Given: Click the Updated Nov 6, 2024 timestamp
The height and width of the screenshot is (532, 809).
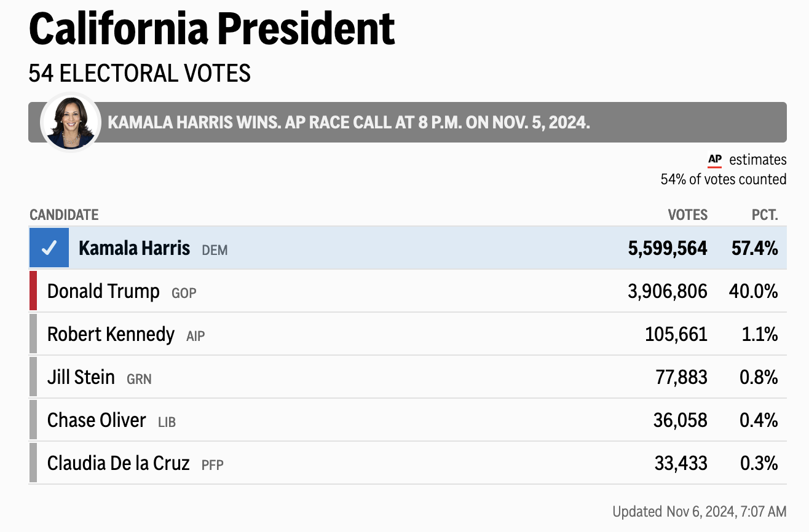Looking at the screenshot, I should point(699,511).
